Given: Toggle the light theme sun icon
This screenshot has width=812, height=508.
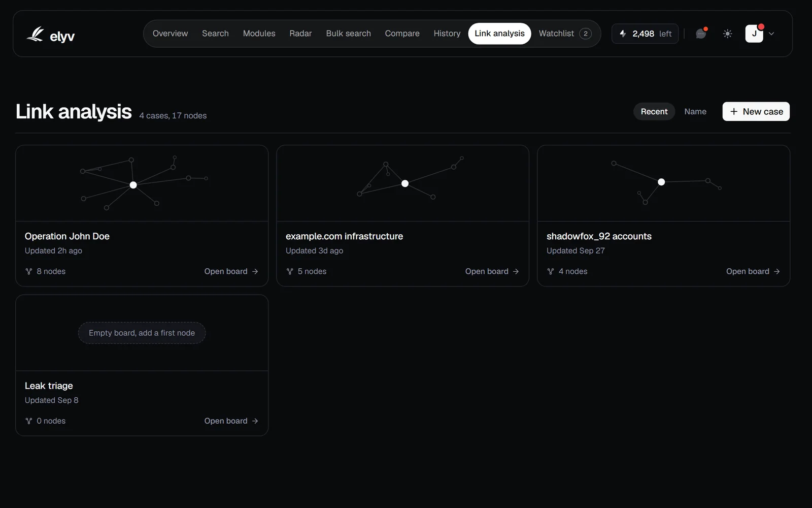Looking at the screenshot, I should pyautogui.click(x=727, y=34).
